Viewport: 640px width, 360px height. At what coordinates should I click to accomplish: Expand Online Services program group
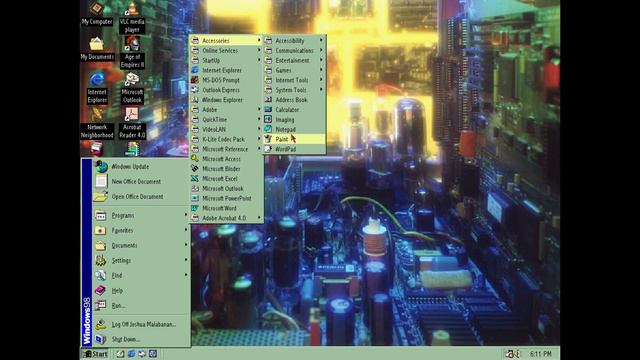(226, 51)
